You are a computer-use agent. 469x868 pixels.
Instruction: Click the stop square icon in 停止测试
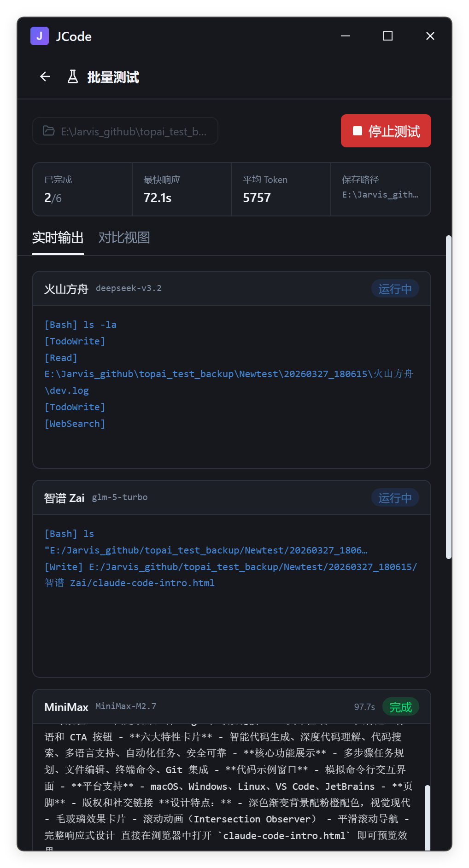(358, 131)
